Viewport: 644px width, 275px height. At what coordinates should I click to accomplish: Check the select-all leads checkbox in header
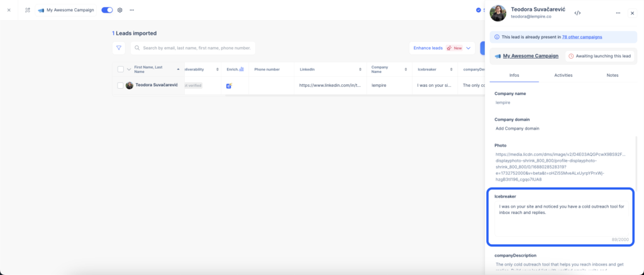[121, 69]
